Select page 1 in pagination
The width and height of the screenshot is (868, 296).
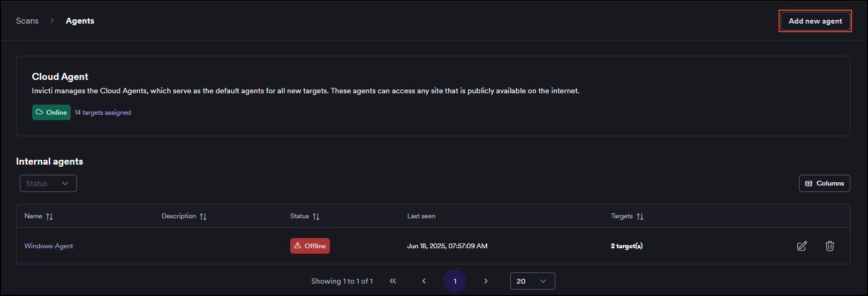pyautogui.click(x=455, y=281)
